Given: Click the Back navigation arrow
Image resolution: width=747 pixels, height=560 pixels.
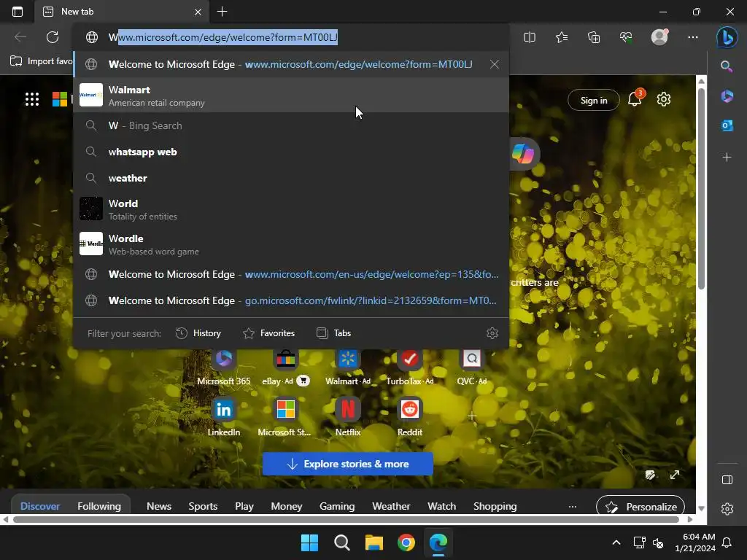Looking at the screenshot, I should 20,37.
